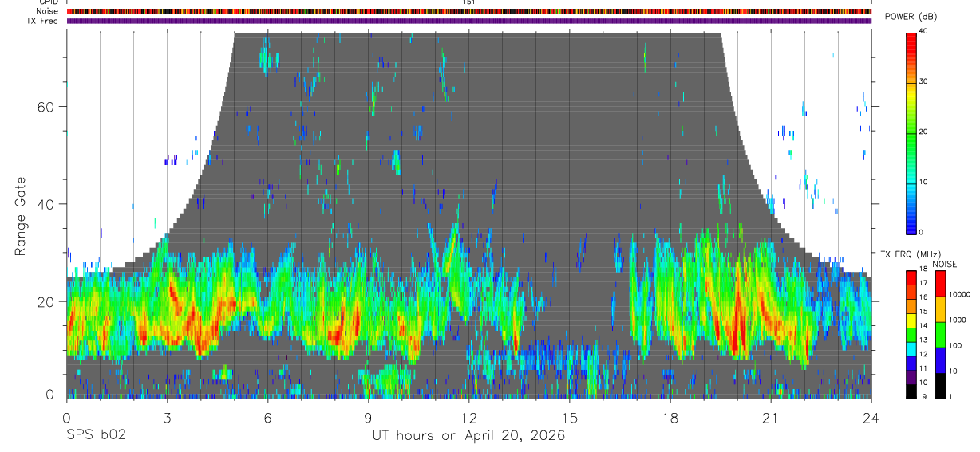Click the "30" label on power colorbar
This screenshot has width=980, height=452.
pyautogui.click(x=924, y=82)
